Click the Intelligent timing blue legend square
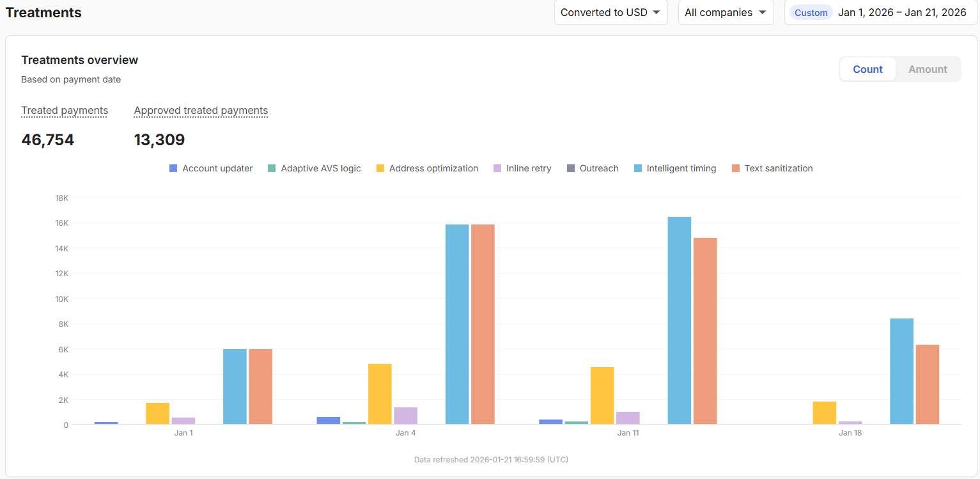Image resolution: width=980 pixels, height=479 pixels. point(637,168)
